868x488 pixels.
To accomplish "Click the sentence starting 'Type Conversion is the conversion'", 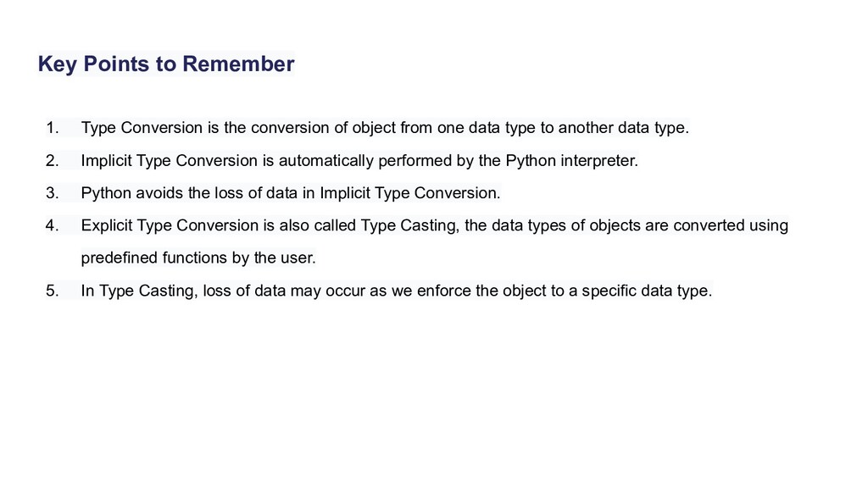I will coord(385,128).
